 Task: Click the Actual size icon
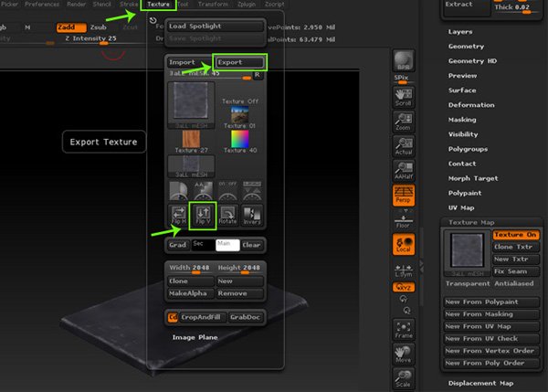403,144
